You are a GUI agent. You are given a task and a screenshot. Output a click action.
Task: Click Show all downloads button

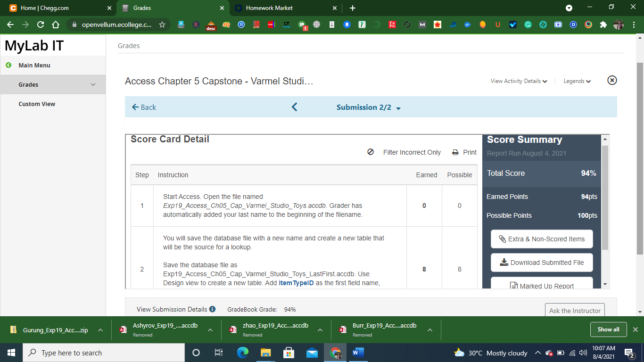pos(608,329)
